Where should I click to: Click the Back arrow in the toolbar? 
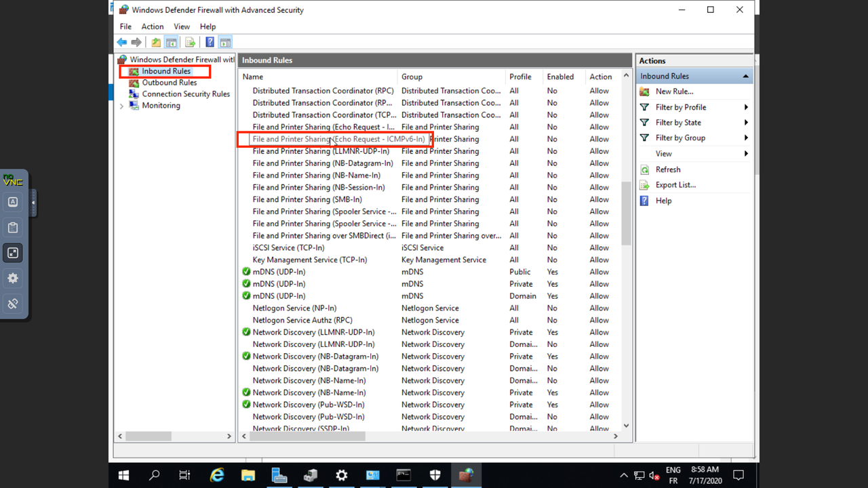(122, 42)
